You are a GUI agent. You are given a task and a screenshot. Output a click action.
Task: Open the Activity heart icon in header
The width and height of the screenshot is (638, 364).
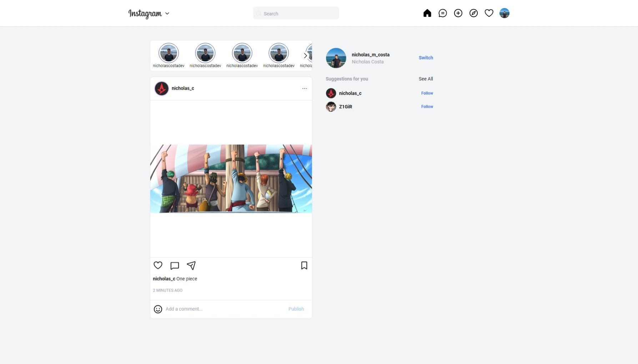pos(489,13)
